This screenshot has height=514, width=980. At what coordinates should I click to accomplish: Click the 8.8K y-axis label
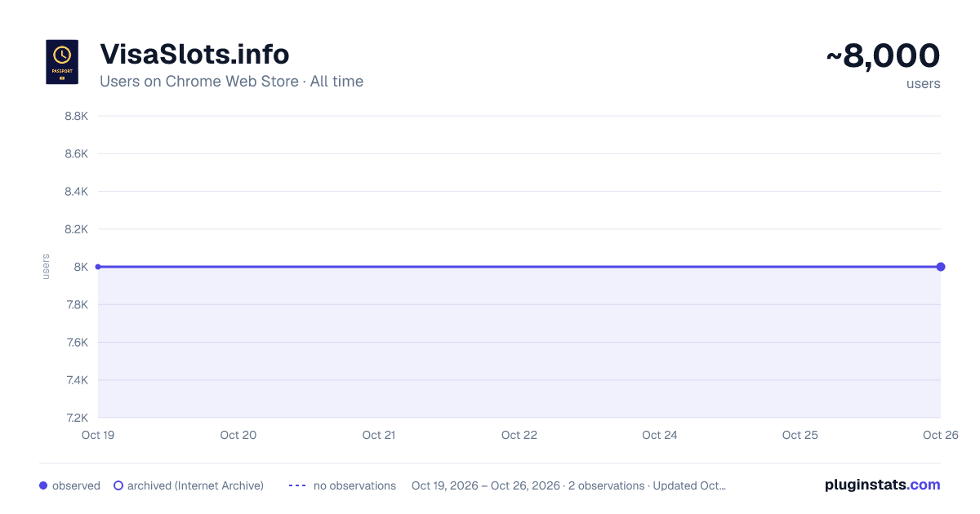(76, 116)
